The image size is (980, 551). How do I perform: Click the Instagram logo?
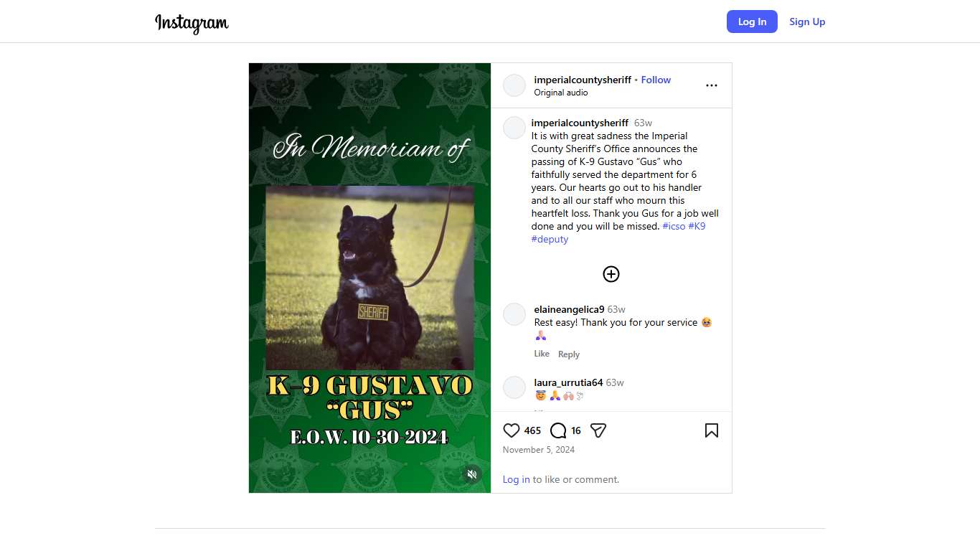(x=192, y=23)
